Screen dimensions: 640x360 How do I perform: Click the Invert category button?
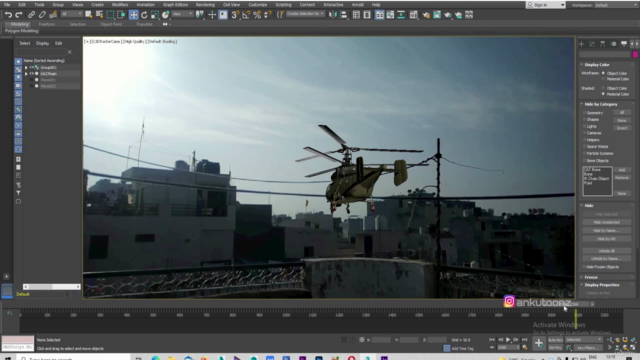[622, 128]
